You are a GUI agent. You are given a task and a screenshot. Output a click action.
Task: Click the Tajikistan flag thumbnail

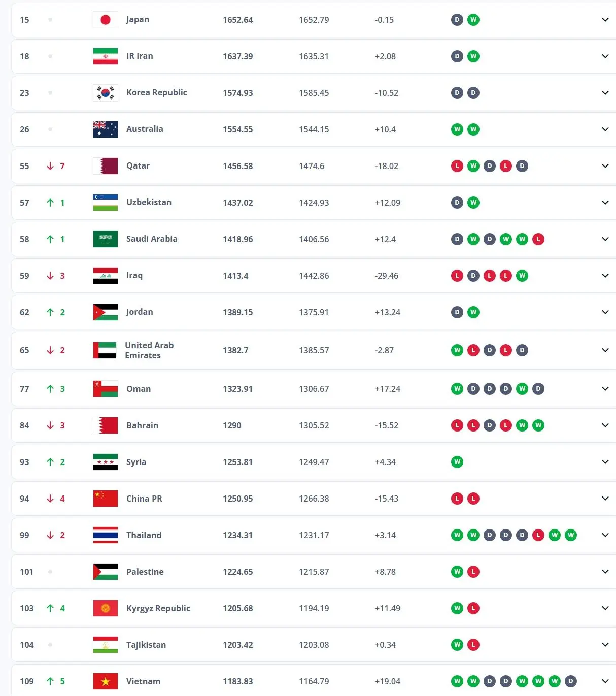pos(106,645)
